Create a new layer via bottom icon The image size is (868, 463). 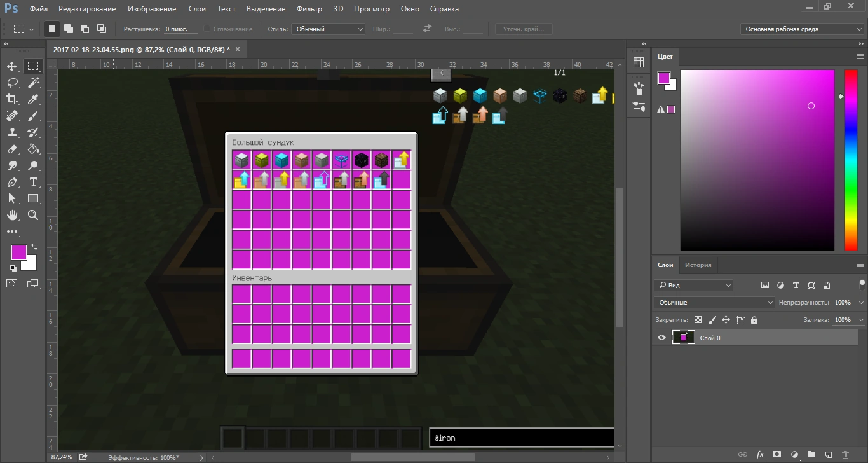[x=828, y=455]
